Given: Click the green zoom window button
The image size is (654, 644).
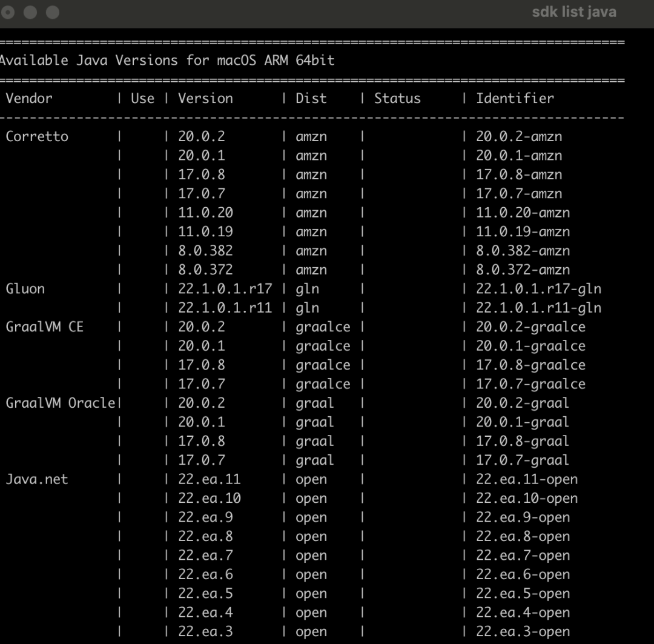Looking at the screenshot, I should [53, 12].
